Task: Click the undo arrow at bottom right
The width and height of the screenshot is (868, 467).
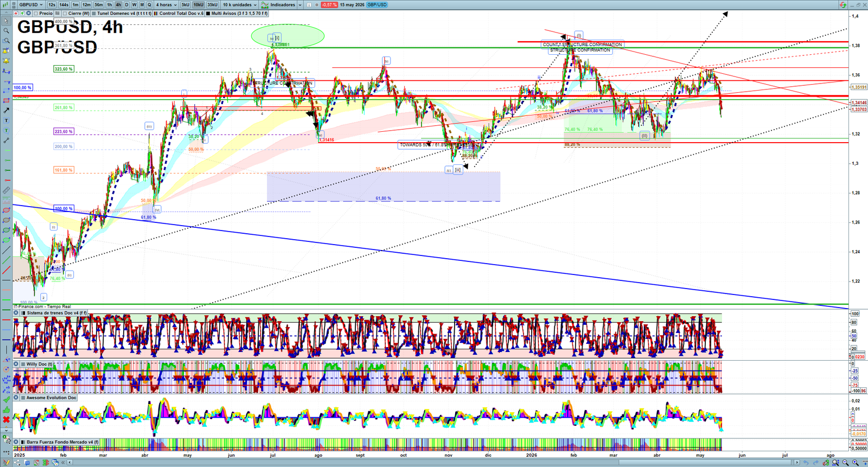Action: click(806, 463)
